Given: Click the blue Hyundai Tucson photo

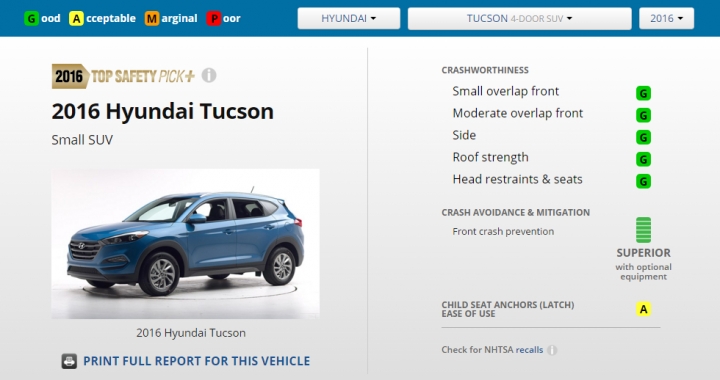Looking at the screenshot, I should point(186,244).
